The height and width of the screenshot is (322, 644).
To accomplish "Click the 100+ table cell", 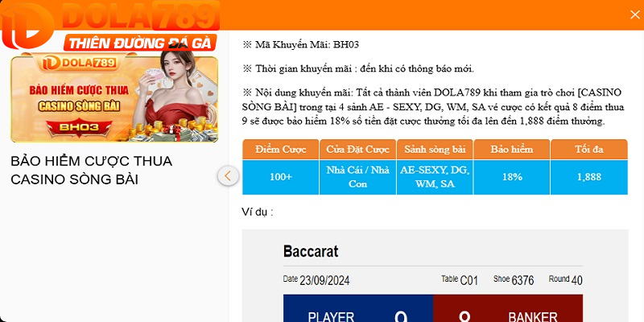I will pyautogui.click(x=280, y=177).
